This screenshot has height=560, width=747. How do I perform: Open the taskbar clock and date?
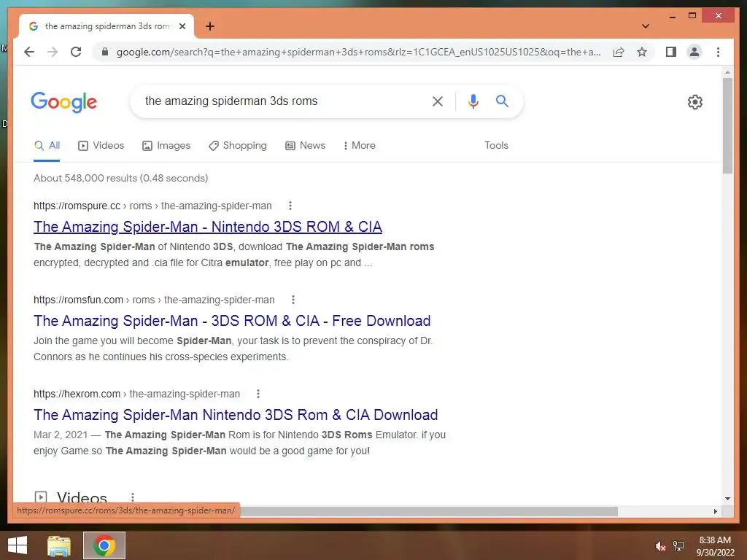(715, 546)
